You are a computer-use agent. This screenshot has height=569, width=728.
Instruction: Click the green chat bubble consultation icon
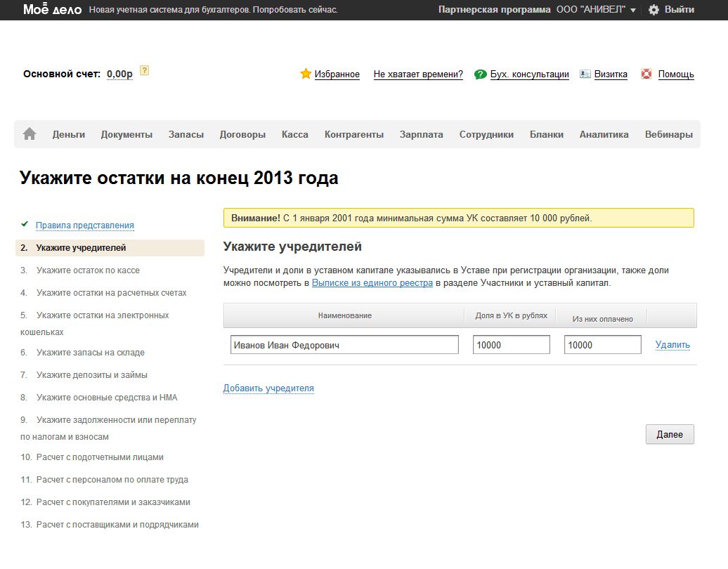[x=481, y=74]
